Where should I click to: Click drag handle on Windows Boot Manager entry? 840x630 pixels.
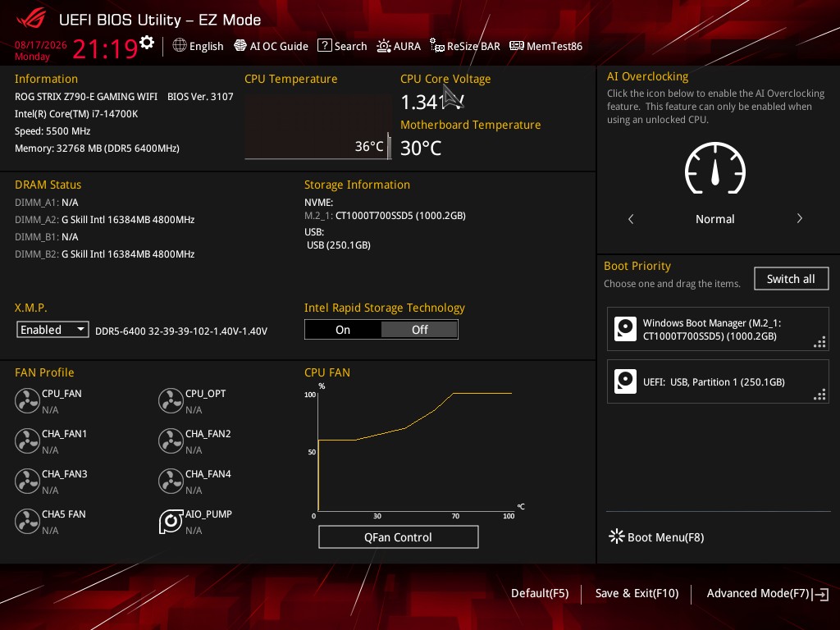[819, 342]
